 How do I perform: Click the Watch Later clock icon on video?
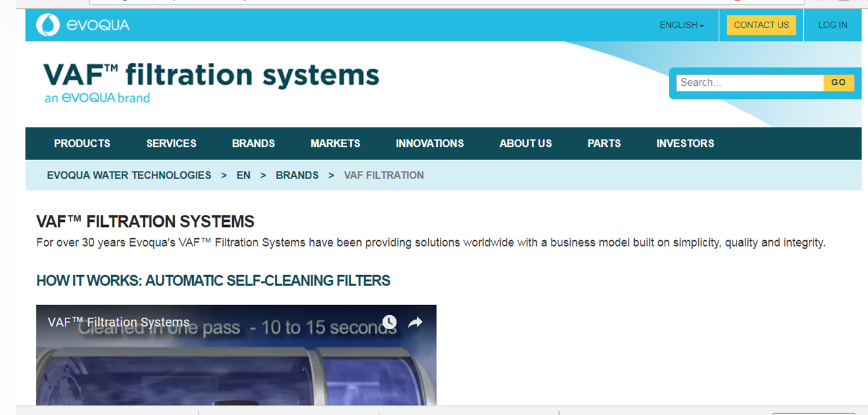(x=390, y=322)
